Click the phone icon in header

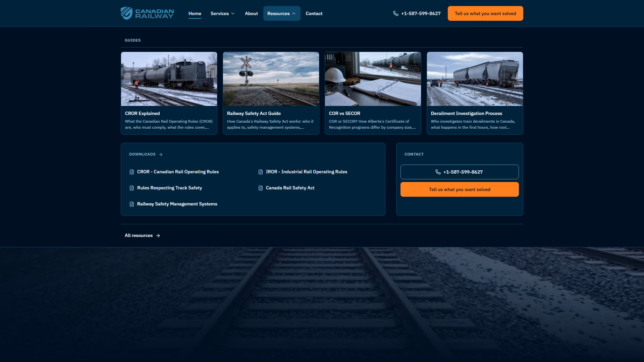point(396,13)
